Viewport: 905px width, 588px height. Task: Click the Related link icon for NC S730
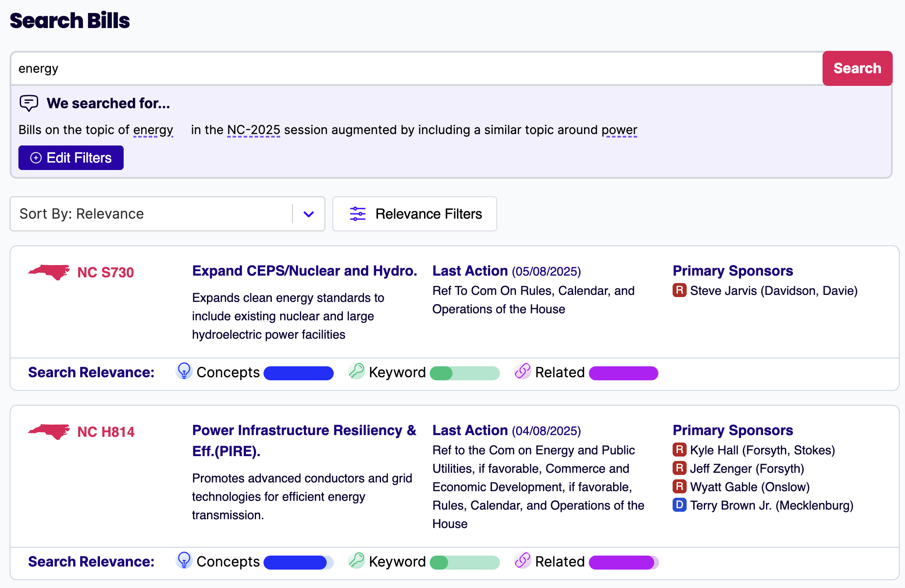(x=523, y=371)
